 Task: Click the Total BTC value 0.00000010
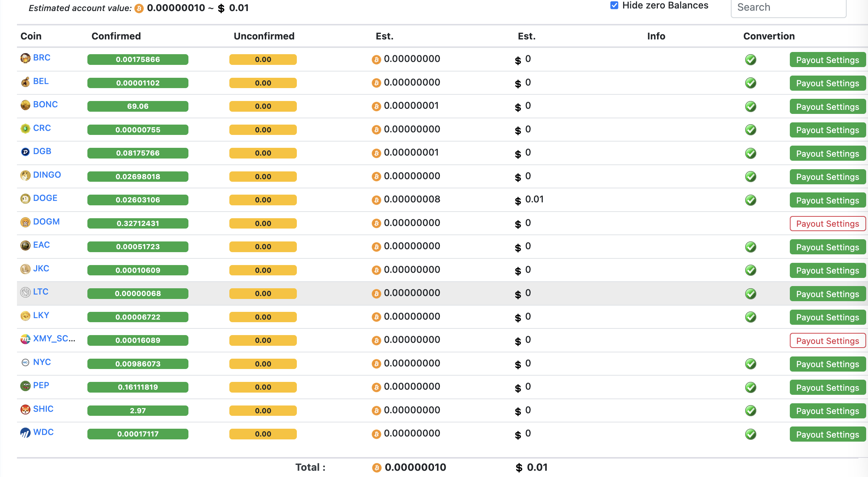point(415,467)
